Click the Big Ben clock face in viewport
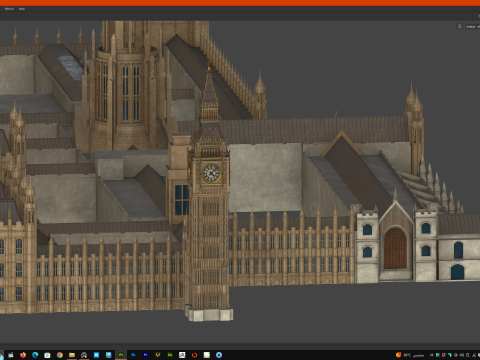Screen dimensions: 480x360 tap(211, 173)
